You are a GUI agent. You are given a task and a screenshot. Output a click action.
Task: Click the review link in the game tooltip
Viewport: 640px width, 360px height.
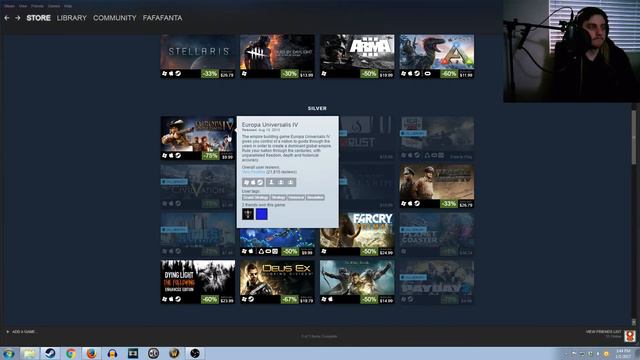[x=253, y=172]
